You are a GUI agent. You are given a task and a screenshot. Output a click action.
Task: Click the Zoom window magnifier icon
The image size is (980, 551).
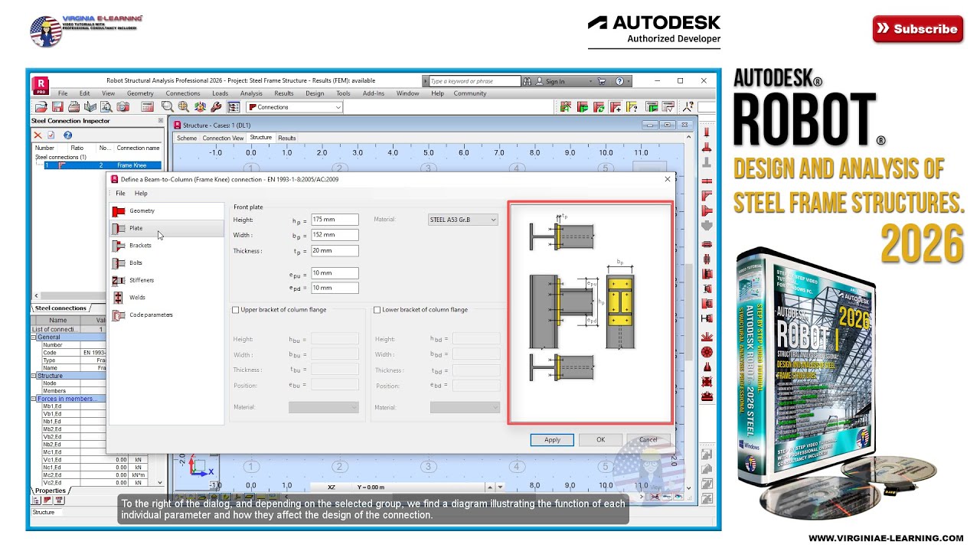pos(168,107)
